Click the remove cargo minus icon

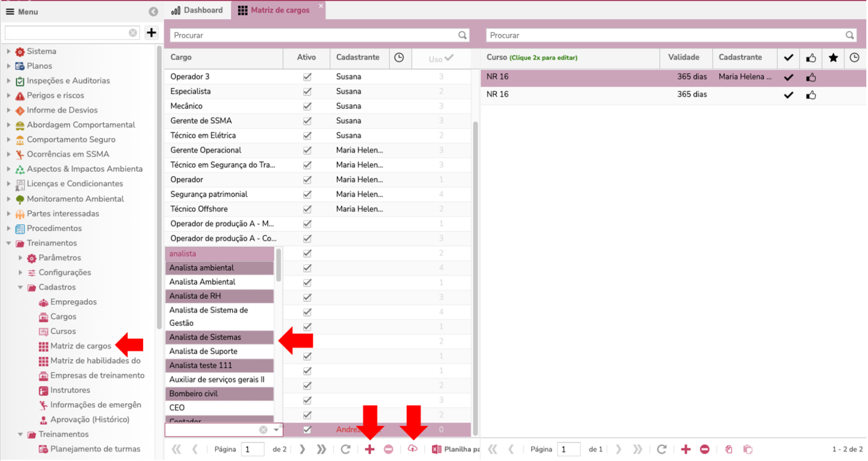point(389,449)
